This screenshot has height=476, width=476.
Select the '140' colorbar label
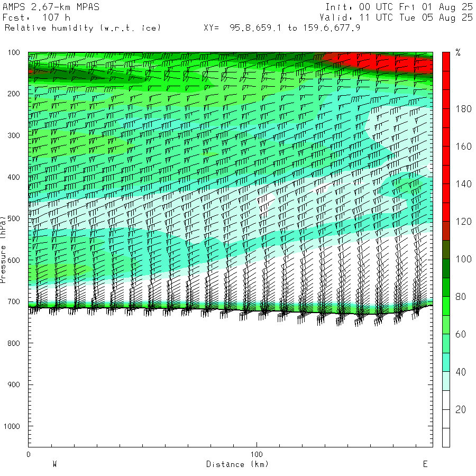[x=463, y=184]
